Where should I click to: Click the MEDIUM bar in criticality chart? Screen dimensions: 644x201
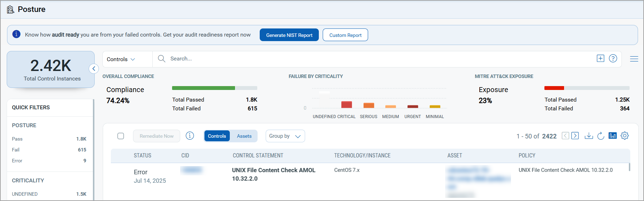click(391, 106)
